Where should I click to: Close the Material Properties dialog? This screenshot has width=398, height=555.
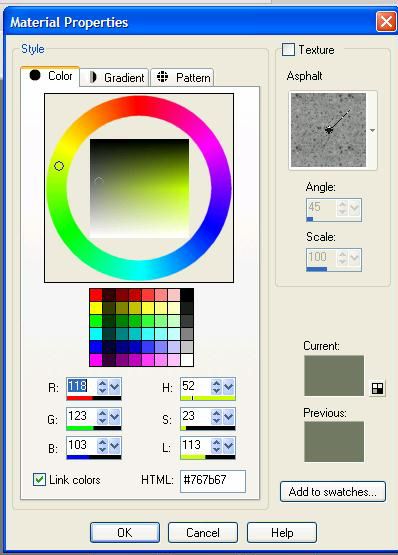click(x=386, y=22)
